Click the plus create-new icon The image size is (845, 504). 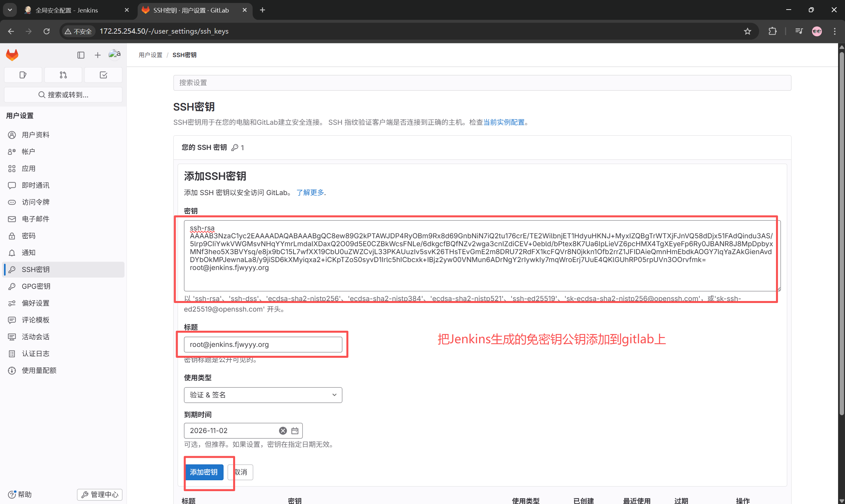[x=97, y=55]
